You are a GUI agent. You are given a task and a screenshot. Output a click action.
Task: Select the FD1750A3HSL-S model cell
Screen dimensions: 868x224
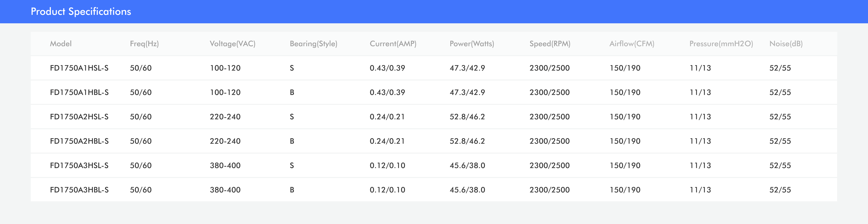click(x=79, y=165)
